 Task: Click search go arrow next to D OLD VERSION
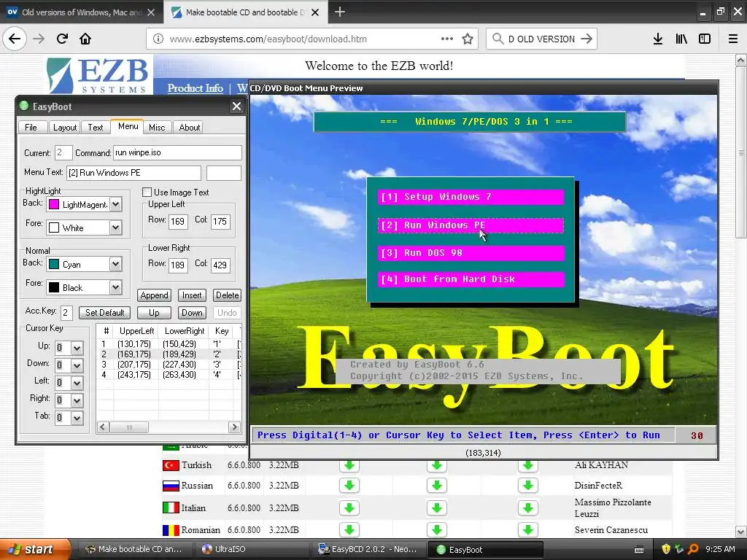click(x=587, y=39)
